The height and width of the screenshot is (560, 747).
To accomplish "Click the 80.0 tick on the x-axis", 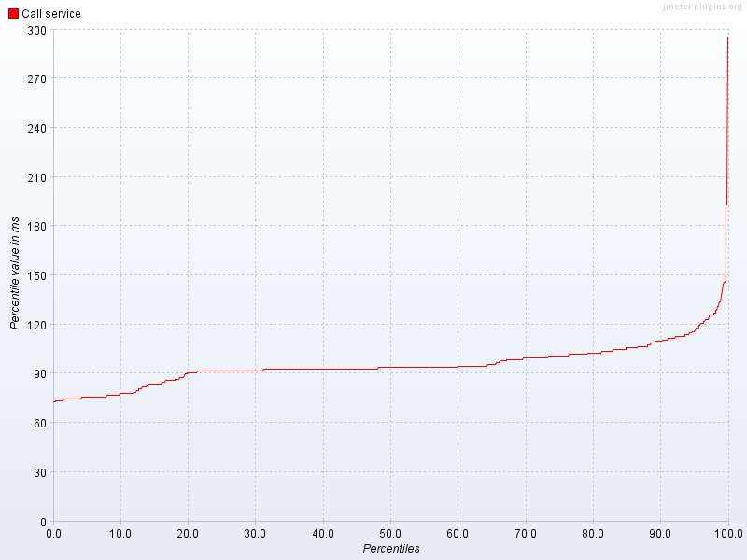I will (593, 532).
